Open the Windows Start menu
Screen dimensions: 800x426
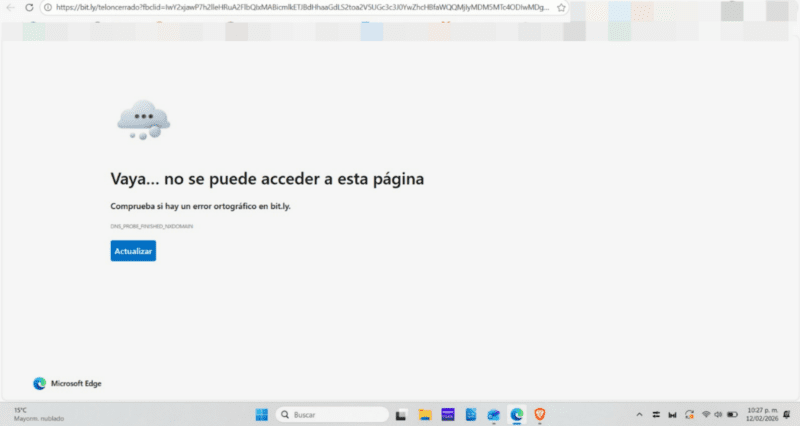pos(262,414)
